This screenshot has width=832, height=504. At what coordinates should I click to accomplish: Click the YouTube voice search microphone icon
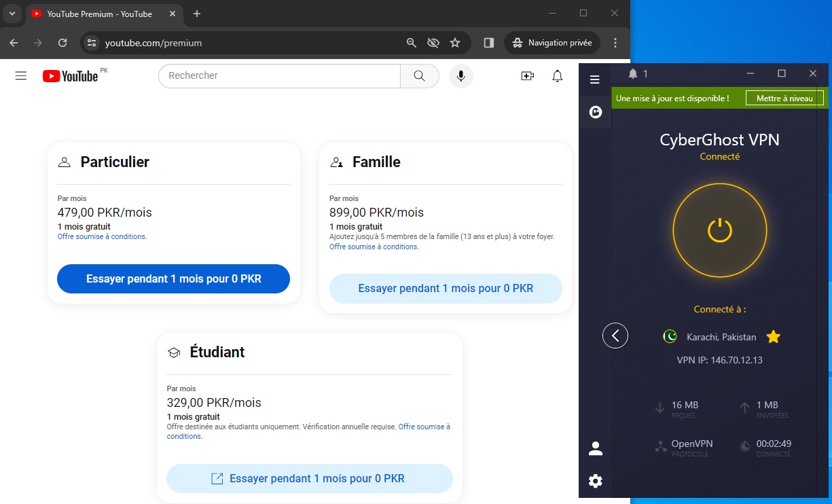[460, 76]
